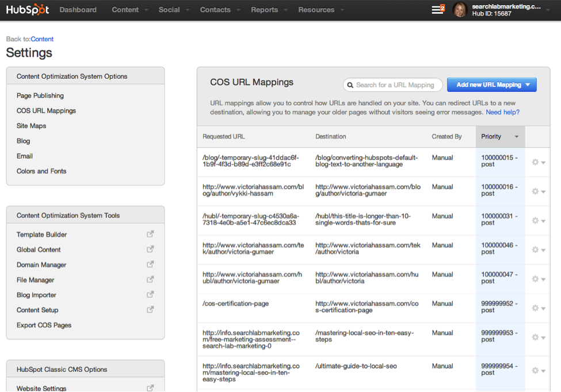Open the notifications menu icon with badge

(438, 9)
